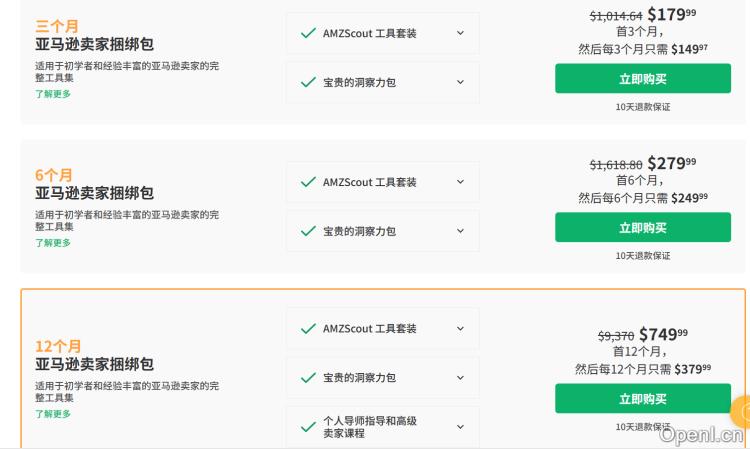Open 了解更多 link under 12个月 bundle
750x449 pixels.
pos(53,414)
